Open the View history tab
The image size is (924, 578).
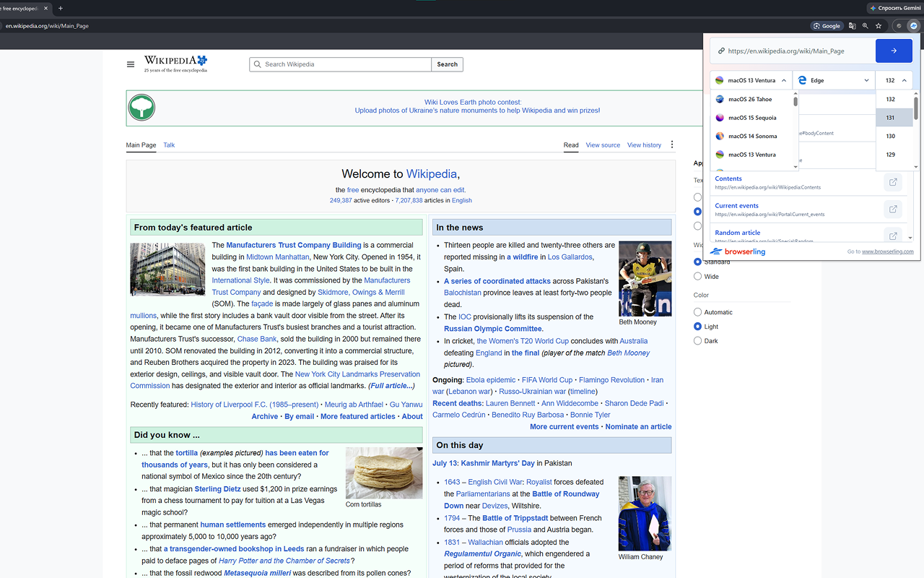[x=644, y=145]
